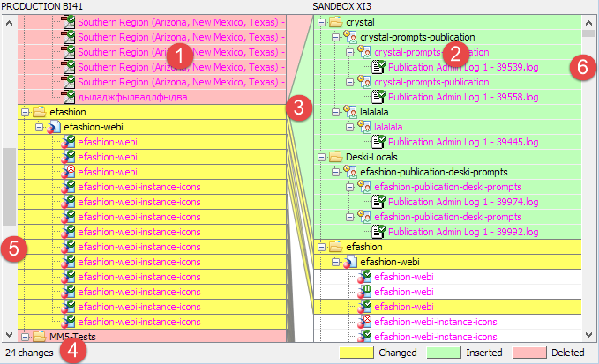Collapse the efashion-webi node in SANDBOX XI3
Screen dimensions: 599x364
tap(336, 262)
